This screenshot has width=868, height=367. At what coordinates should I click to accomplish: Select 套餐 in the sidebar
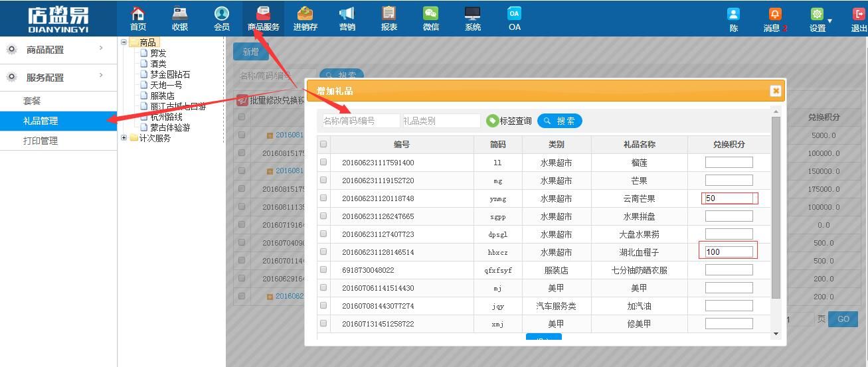[x=58, y=101]
